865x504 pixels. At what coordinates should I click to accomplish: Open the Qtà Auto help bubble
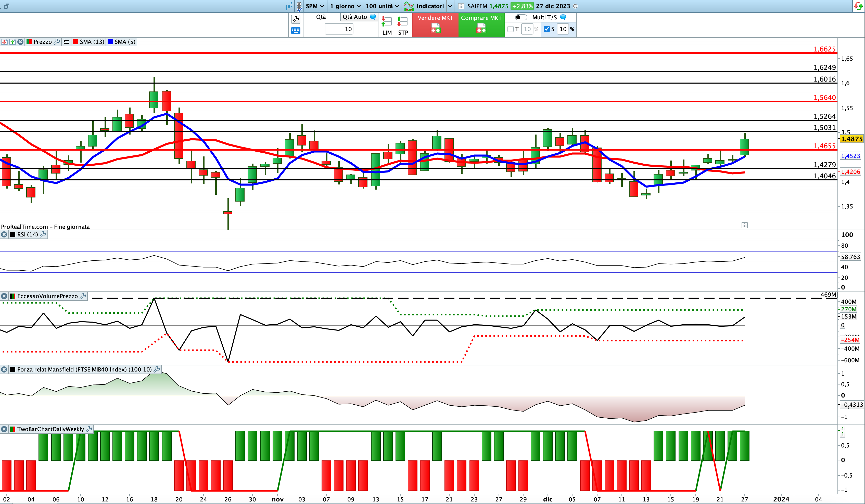point(373,17)
